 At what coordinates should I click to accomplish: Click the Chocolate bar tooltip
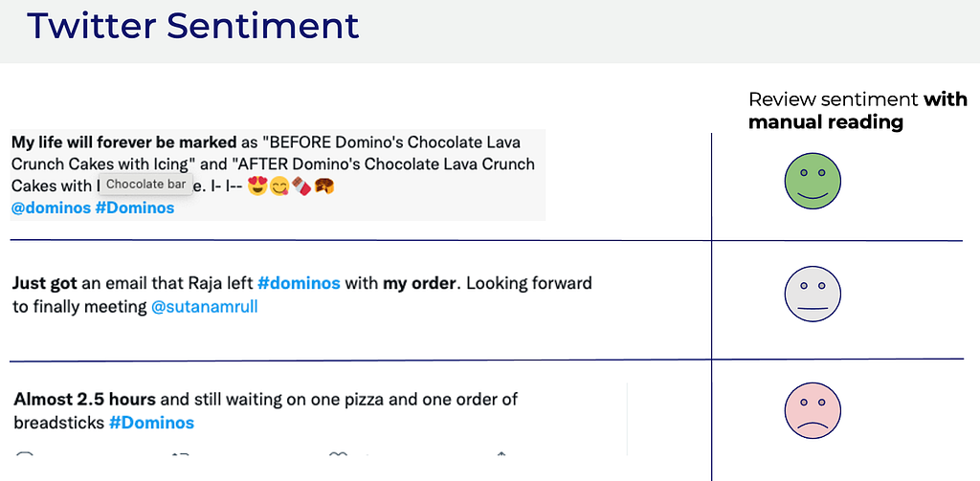(x=145, y=185)
